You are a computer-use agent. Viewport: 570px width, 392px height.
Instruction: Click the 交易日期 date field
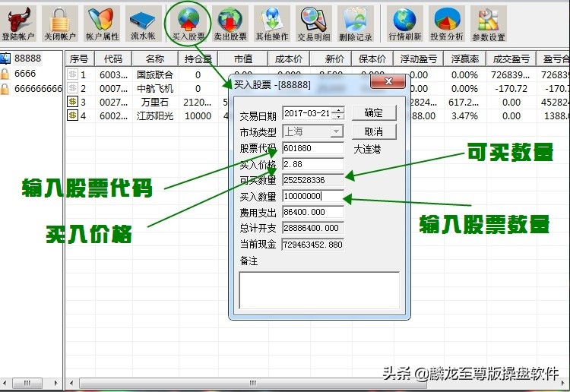tap(308, 113)
